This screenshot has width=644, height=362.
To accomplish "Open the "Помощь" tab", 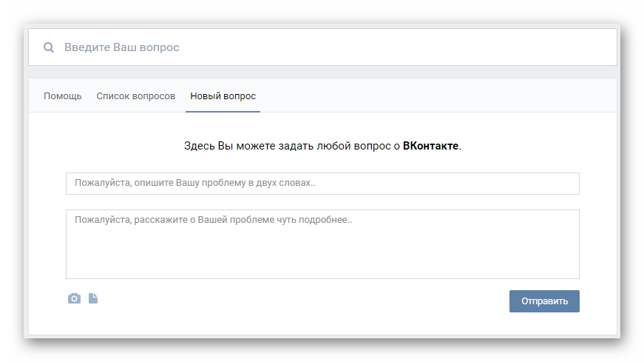I will point(63,96).
